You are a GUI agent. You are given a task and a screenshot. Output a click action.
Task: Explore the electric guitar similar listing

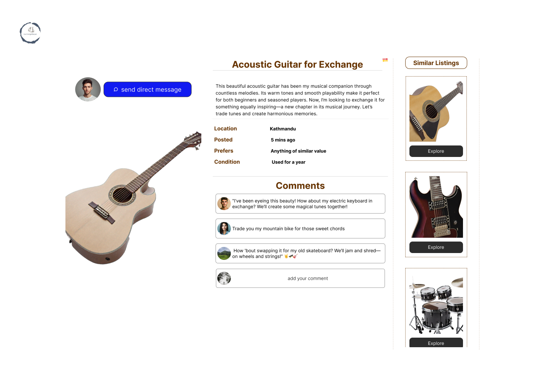[x=436, y=247]
